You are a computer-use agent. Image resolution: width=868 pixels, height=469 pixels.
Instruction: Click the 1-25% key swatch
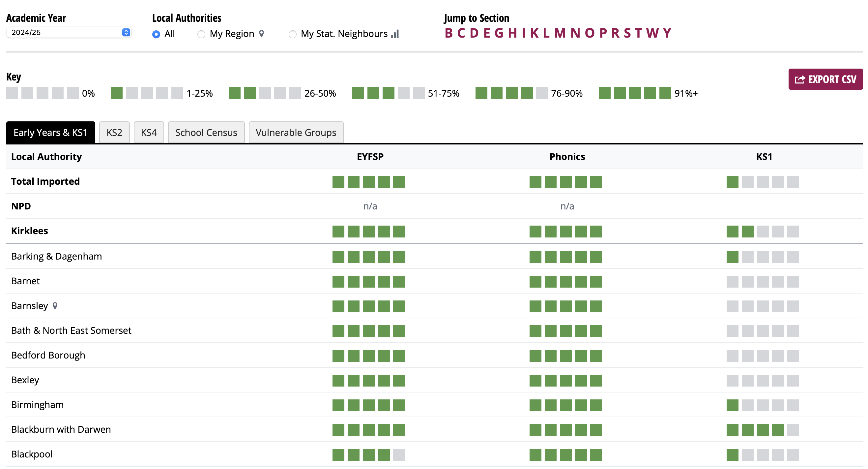pos(147,93)
